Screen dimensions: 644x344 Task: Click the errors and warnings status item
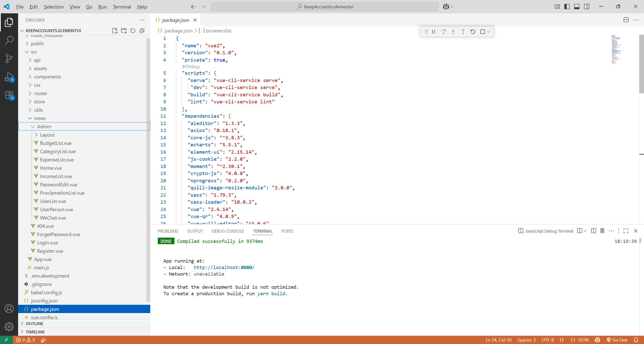[26, 340]
